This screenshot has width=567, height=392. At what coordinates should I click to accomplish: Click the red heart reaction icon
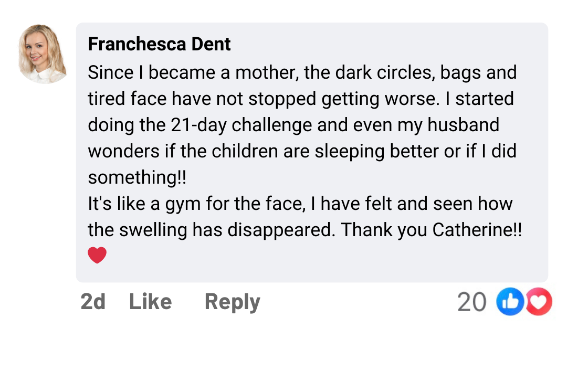[x=539, y=302]
